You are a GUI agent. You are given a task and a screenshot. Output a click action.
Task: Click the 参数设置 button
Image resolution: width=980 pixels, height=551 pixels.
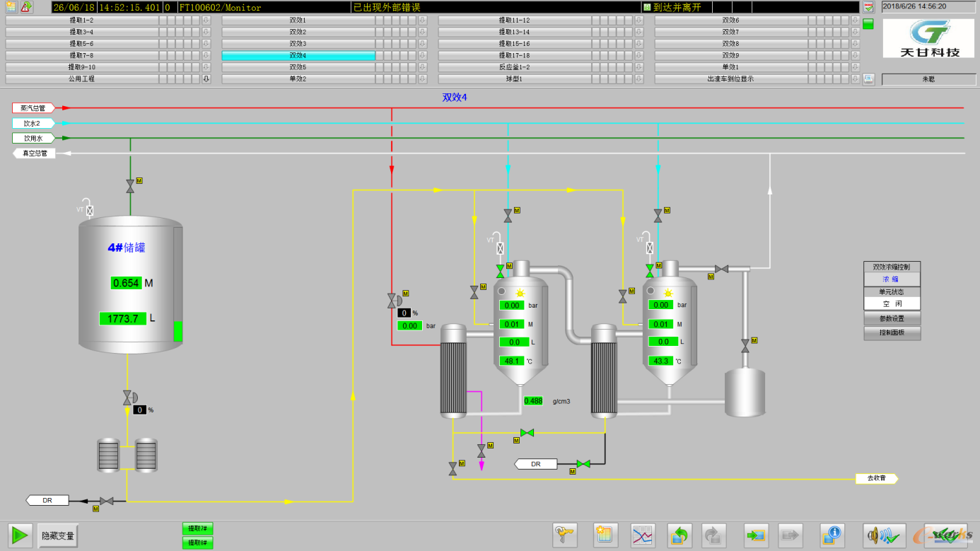[892, 319]
